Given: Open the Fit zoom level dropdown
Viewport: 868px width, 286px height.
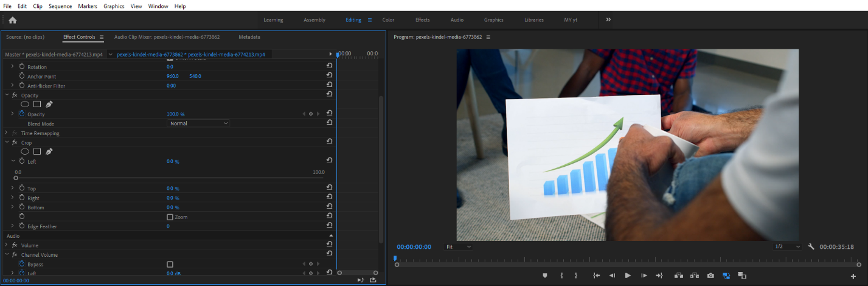Looking at the screenshot, I should (x=458, y=247).
